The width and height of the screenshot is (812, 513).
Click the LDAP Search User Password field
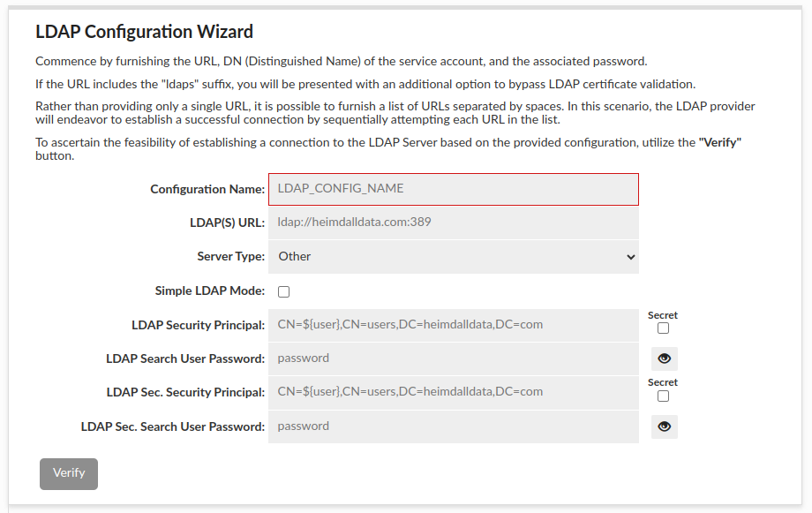pos(453,358)
